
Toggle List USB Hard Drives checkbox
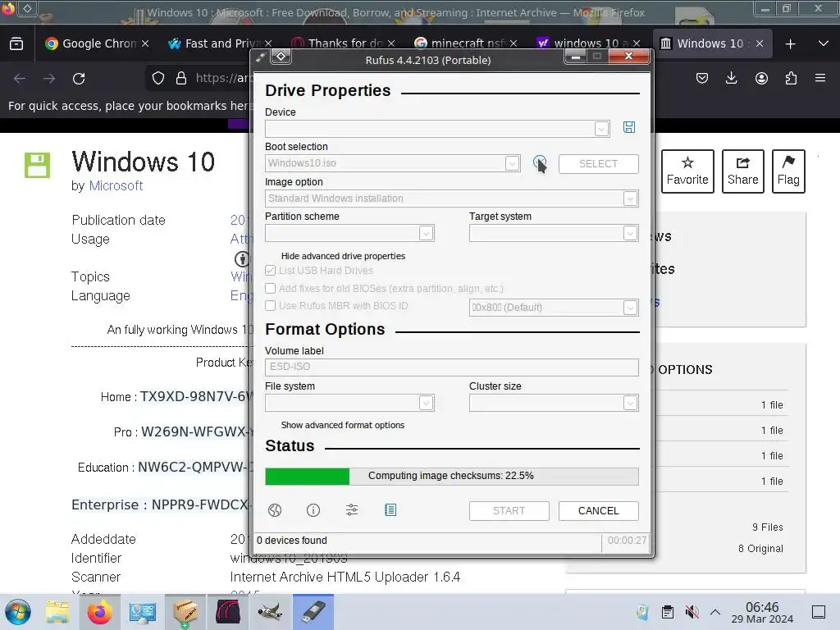[x=270, y=271]
